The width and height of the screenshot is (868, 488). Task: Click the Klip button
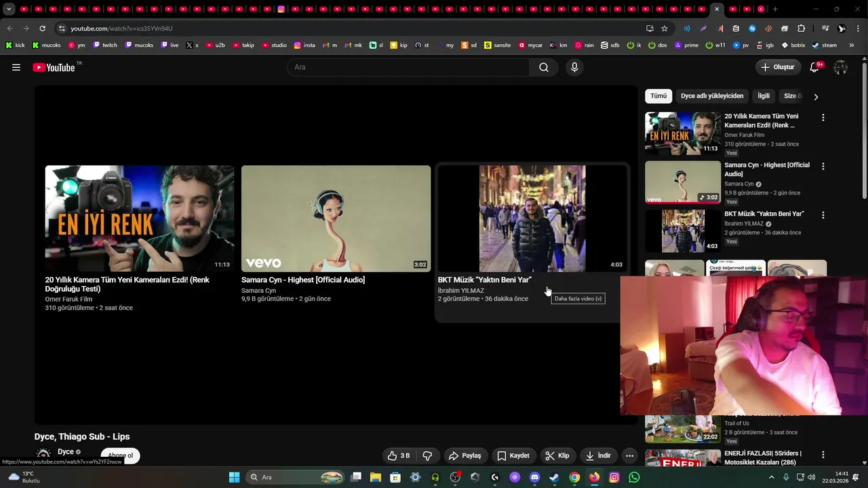click(557, 455)
